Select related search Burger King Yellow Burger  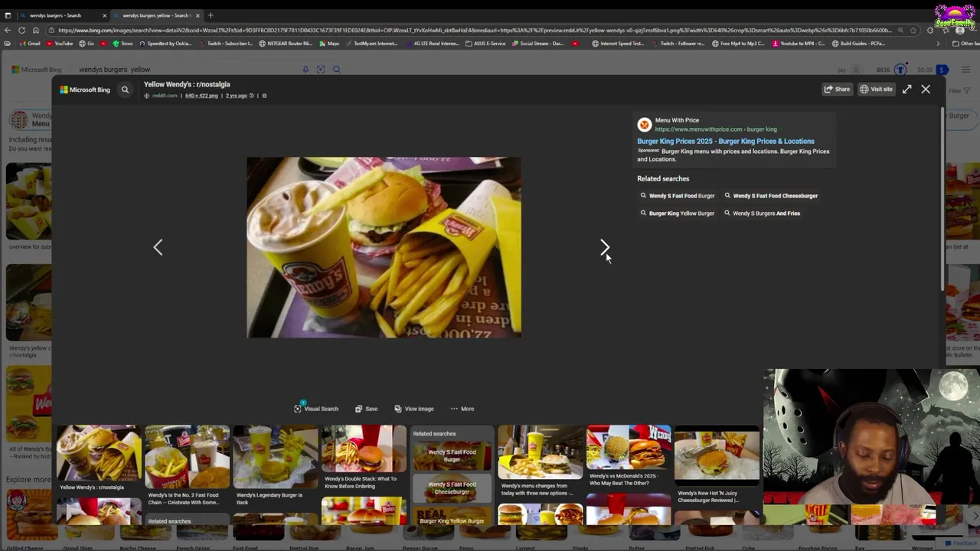pyautogui.click(x=678, y=214)
